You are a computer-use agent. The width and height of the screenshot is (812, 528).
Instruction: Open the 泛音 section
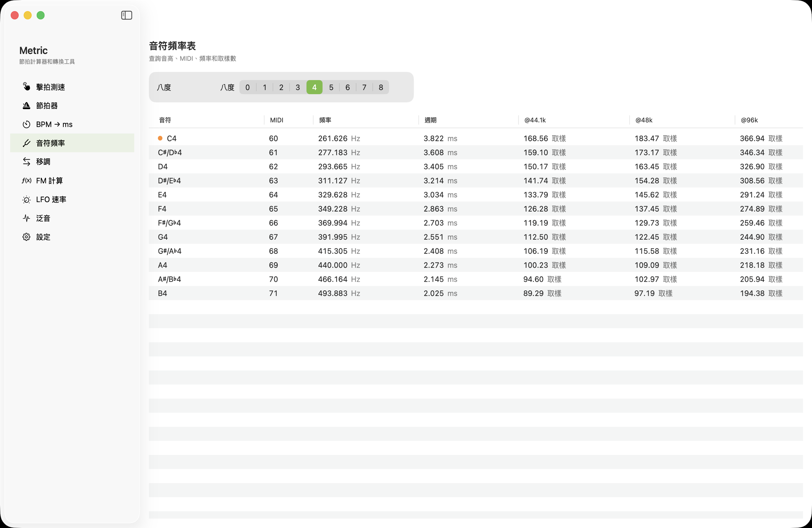pyautogui.click(x=72, y=218)
